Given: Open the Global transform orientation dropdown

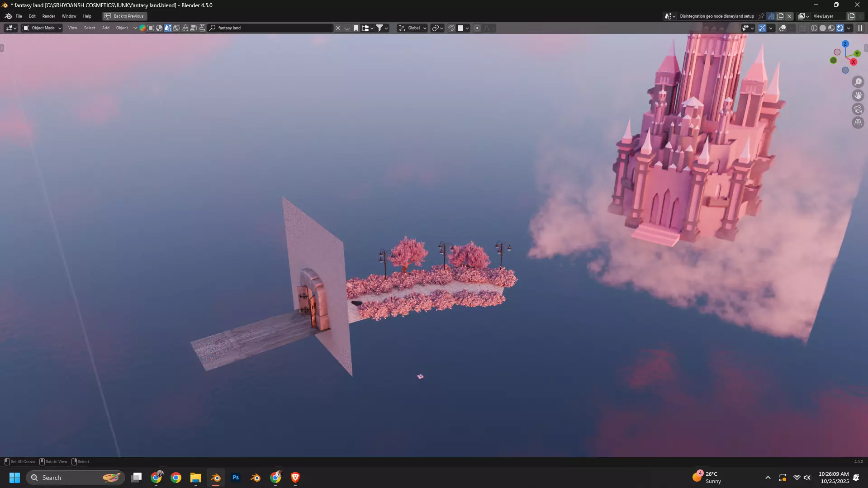Looking at the screenshot, I should pyautogui.click(x=412, y=28).
